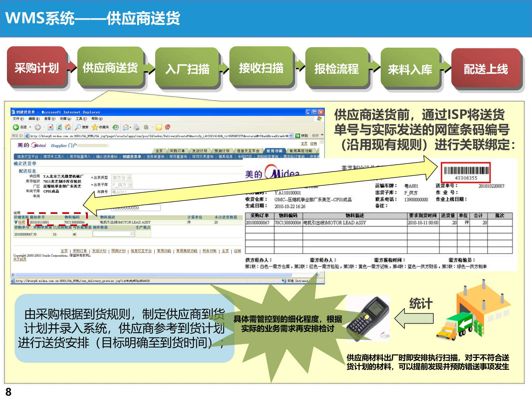
Task: Expand the address bar URL dropdown
Action: coord(290,136)
